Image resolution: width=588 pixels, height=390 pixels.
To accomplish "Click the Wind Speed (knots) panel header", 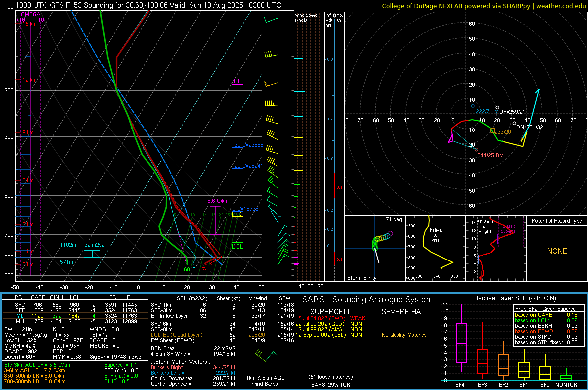I will [x=306, y=17].
